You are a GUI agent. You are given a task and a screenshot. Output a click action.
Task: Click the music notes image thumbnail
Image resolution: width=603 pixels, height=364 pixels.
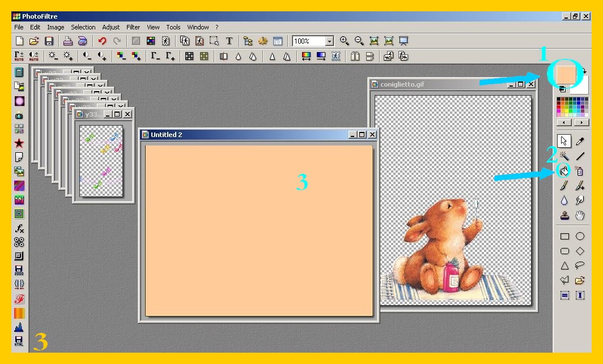(x=101, y=161)
